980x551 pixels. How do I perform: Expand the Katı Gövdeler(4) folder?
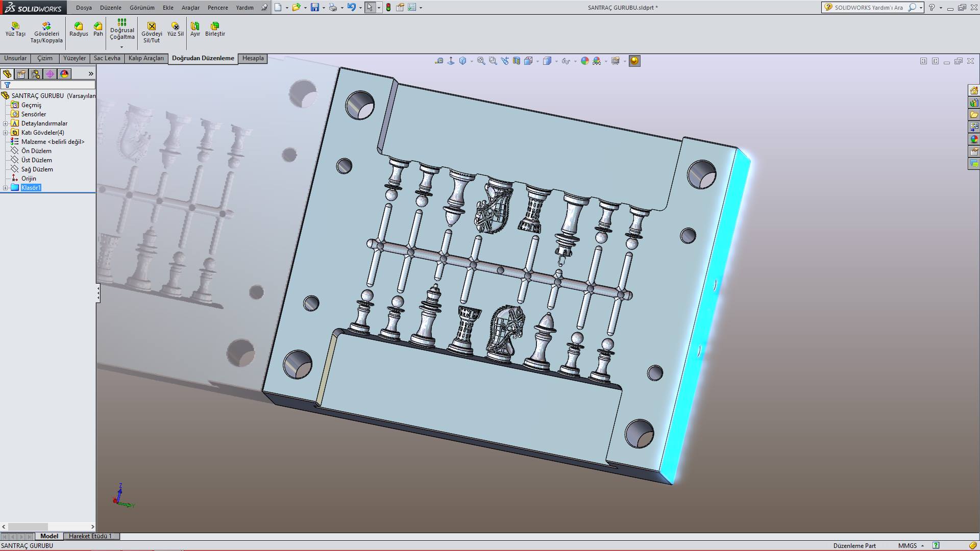(x=6, y=133)
